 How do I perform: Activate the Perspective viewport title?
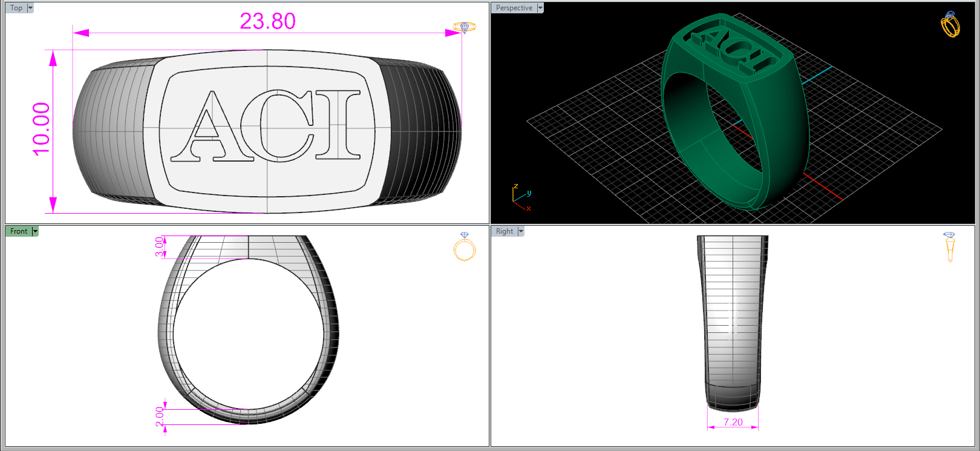pyautogui.click(x=514, y=8)
